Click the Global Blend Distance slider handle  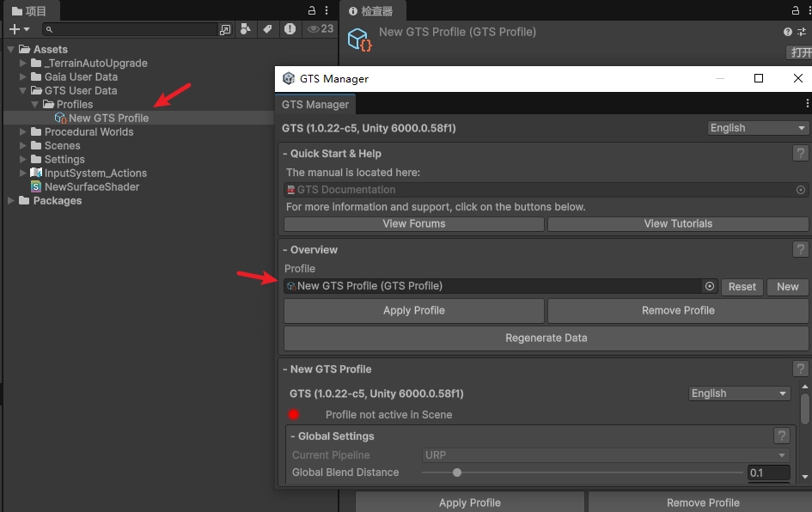[x=457, y=472]
